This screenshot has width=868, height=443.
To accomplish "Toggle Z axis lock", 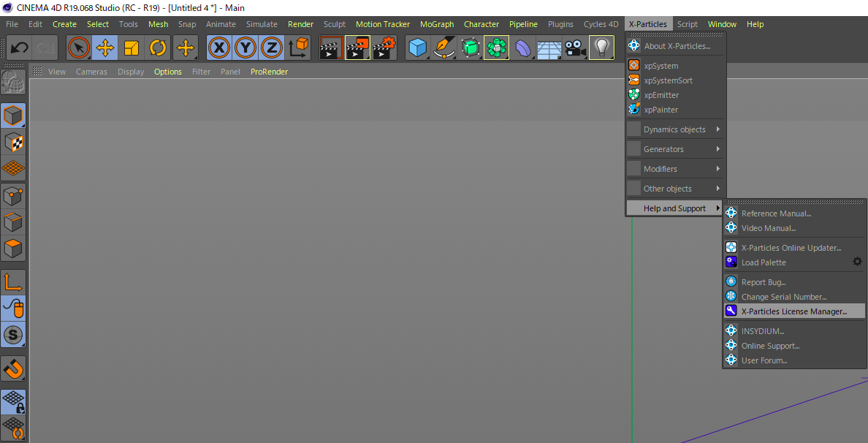I will (x=271, y=48).
